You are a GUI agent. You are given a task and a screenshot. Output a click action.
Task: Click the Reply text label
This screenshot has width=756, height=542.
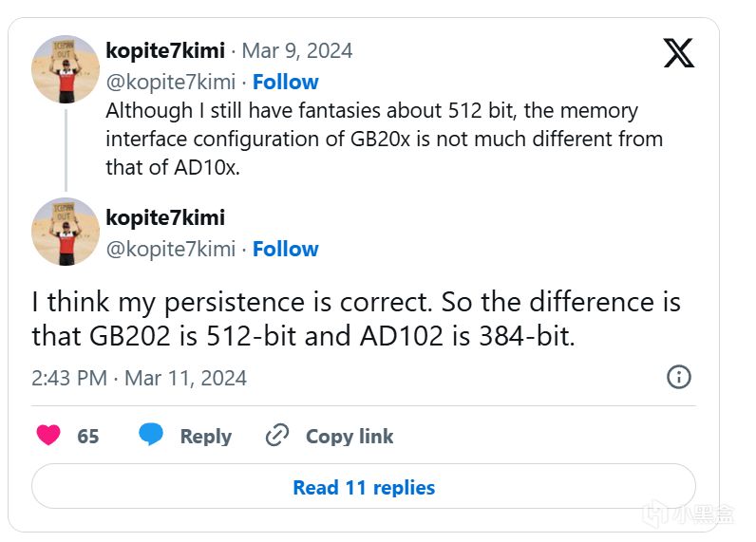click(x=205, y=436)
